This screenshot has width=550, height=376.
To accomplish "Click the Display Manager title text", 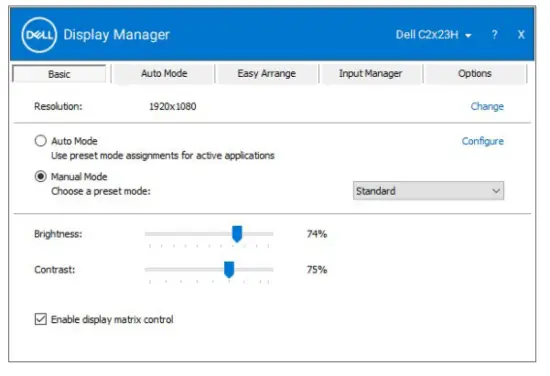I will (x=116, y=35).
